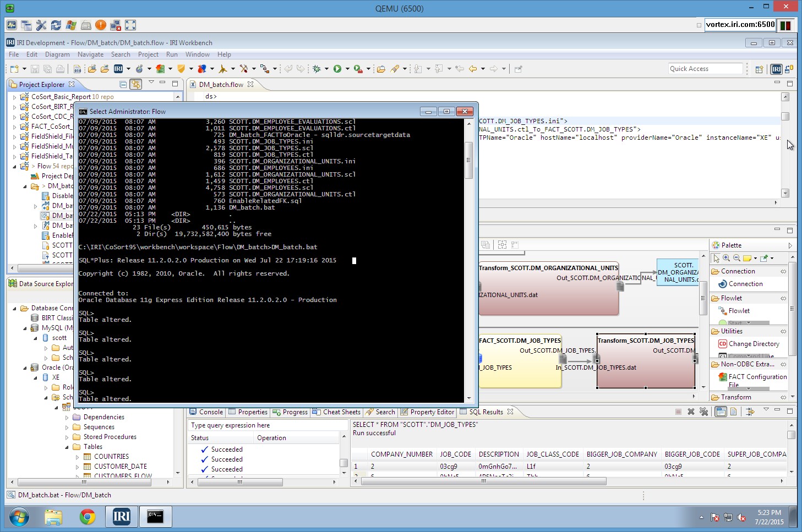Click the Run green play toolbar icon
Viewport: 802px width, 532px height.
(x=337, y=69)
